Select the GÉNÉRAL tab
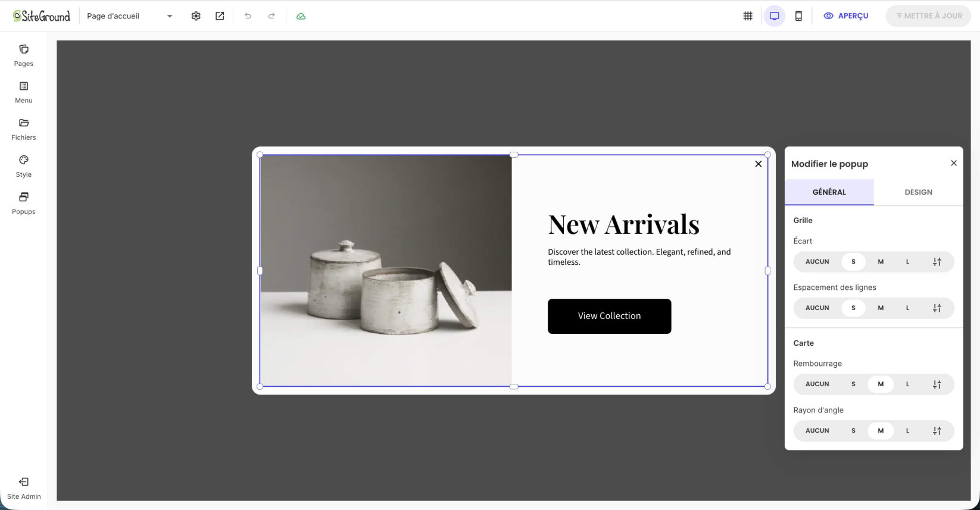980x510 pixels. pos(829,192)
